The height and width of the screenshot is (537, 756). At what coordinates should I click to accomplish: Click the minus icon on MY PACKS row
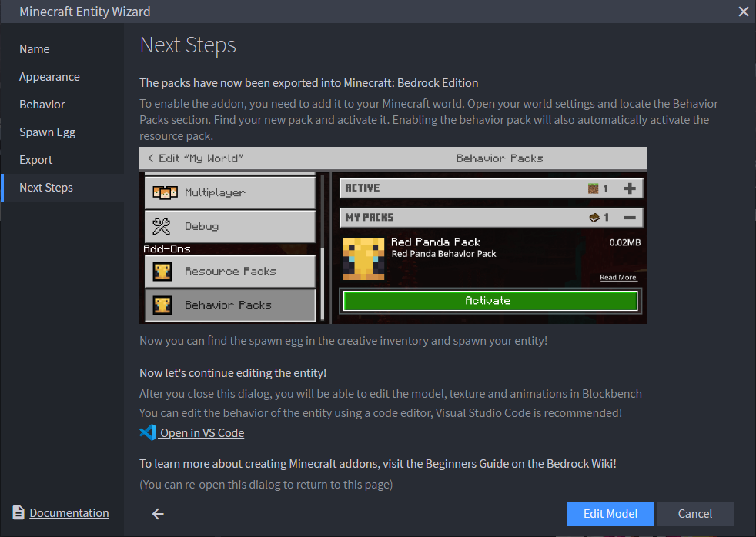pyautogui.click(x=630, y=218)
